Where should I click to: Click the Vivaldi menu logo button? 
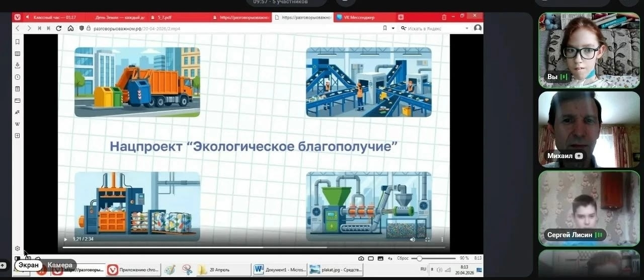tap(18, 17)
